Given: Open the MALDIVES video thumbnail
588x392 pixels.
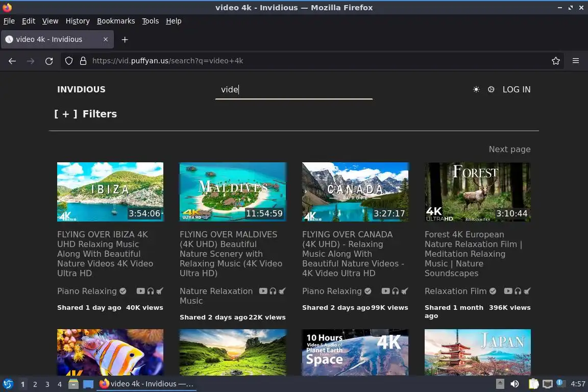Looking at the screenshot, I should point(233,192).
